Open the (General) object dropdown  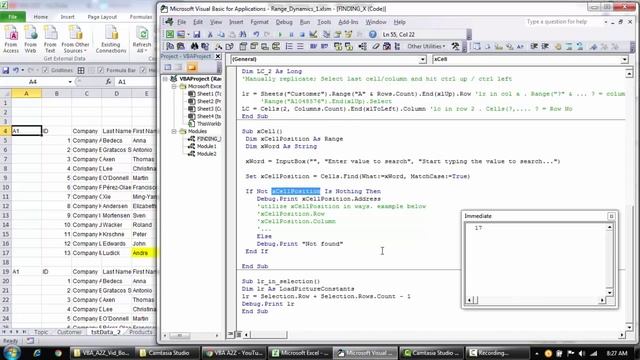tap(422, 60)
